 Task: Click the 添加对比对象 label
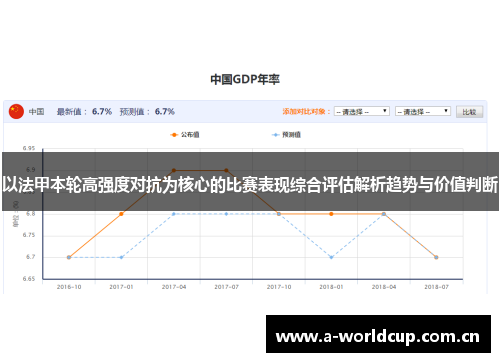[x=306, y=111]
